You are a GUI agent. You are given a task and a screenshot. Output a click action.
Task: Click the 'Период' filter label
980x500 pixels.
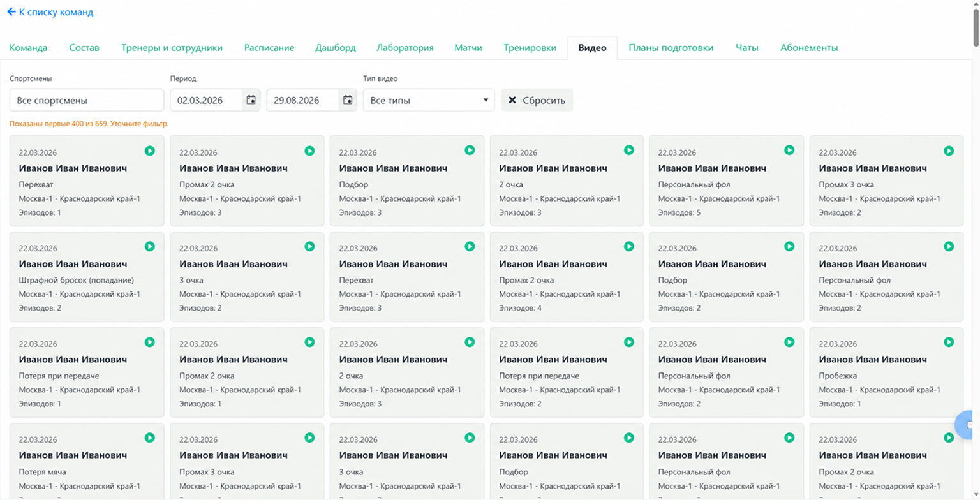(x=183, y=78)
